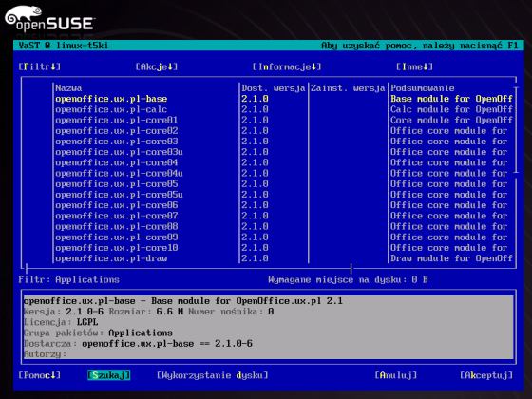The image size is (532, 399).
Task: Click the Szukaj button
Action: (x=109, y=375)
